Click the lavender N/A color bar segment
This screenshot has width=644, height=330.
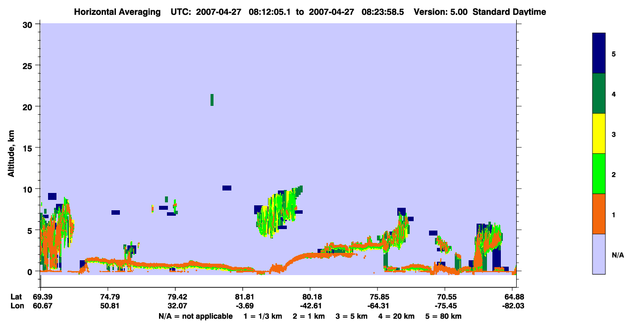[x=599, y=254]
